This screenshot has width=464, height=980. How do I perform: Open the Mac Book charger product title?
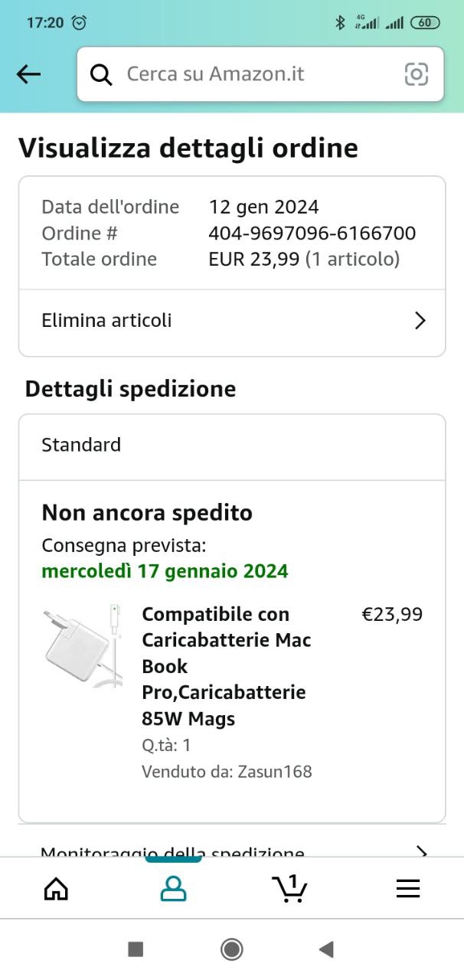click(227, 666)
